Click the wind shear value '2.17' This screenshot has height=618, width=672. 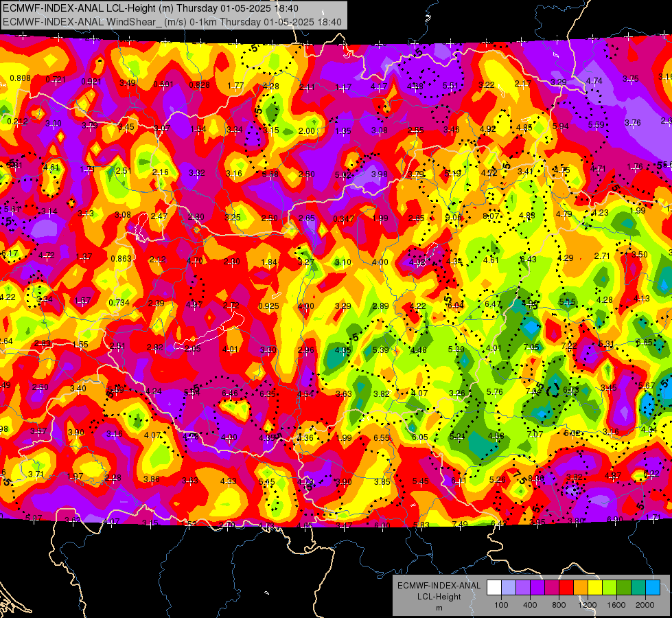coord(523,84)
